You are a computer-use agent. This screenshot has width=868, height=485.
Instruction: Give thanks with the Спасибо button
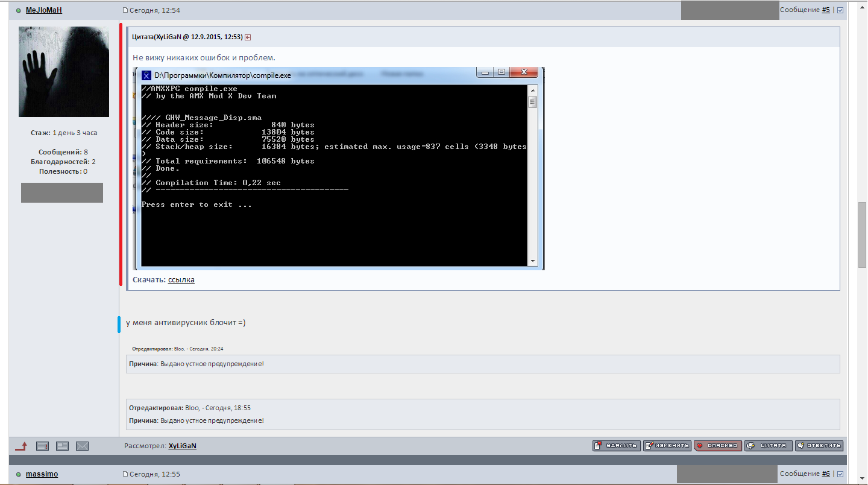pos(718,446)
